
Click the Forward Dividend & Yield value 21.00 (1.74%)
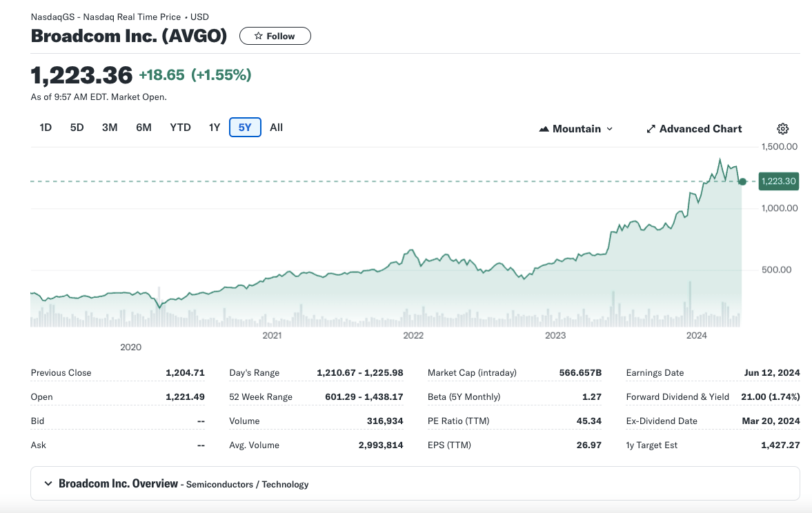coord(771,397)
